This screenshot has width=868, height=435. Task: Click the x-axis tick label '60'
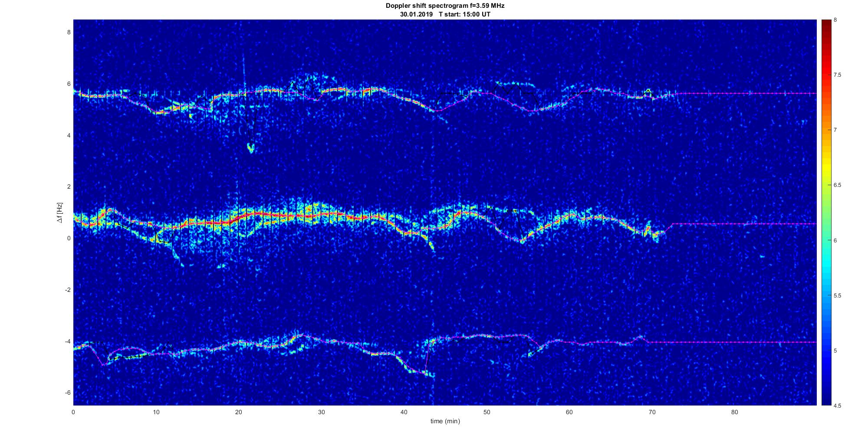click(x=569, y=412)
